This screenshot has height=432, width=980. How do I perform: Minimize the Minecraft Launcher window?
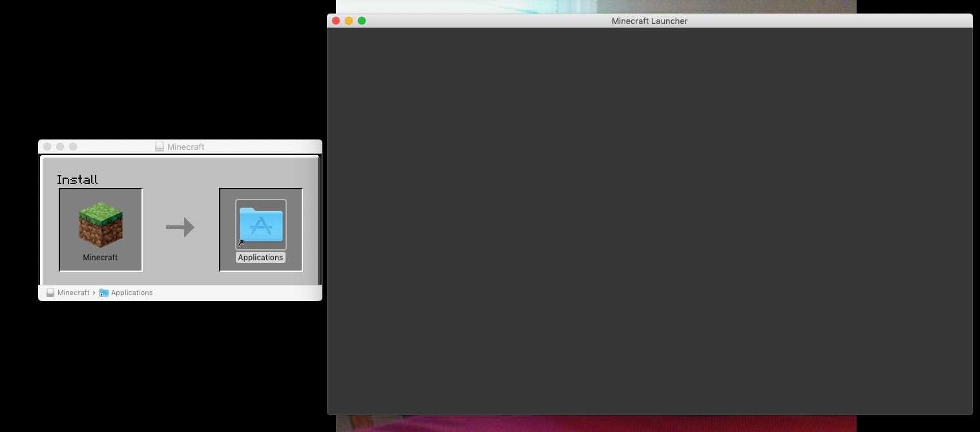click(349, 21)
